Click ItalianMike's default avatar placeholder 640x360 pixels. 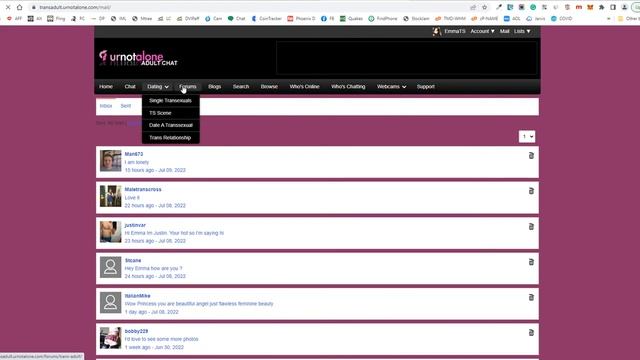[111, 302]
